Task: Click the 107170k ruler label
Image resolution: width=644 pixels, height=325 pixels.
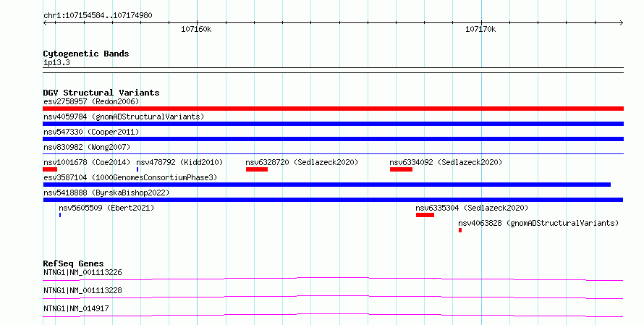Action: click(480, 29)
